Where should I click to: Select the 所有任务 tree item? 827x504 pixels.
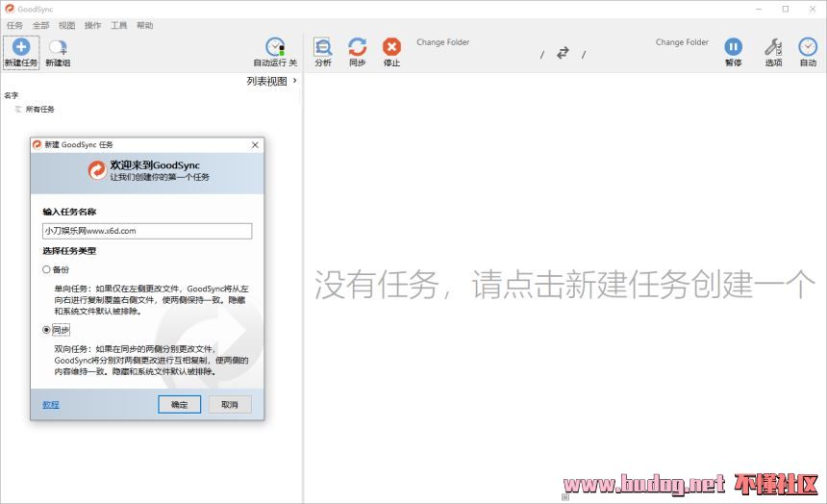click(39, 110)
